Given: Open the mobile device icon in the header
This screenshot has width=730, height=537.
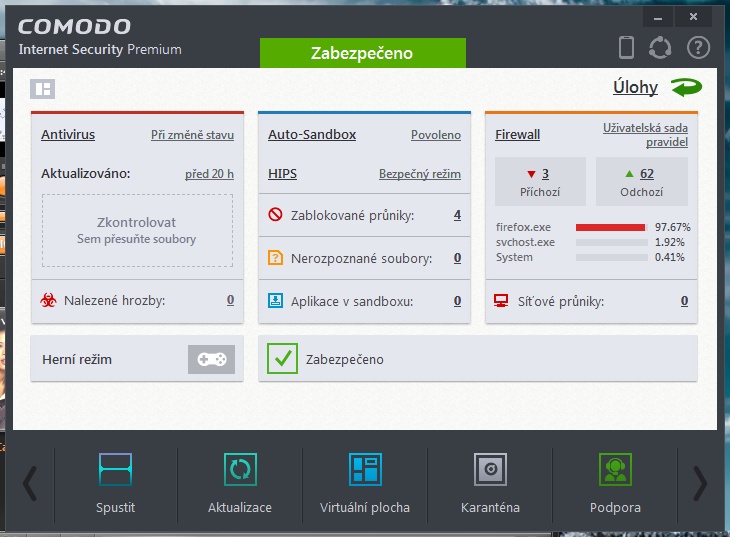Looking at the screenshot, I should [x=626, y=48].
